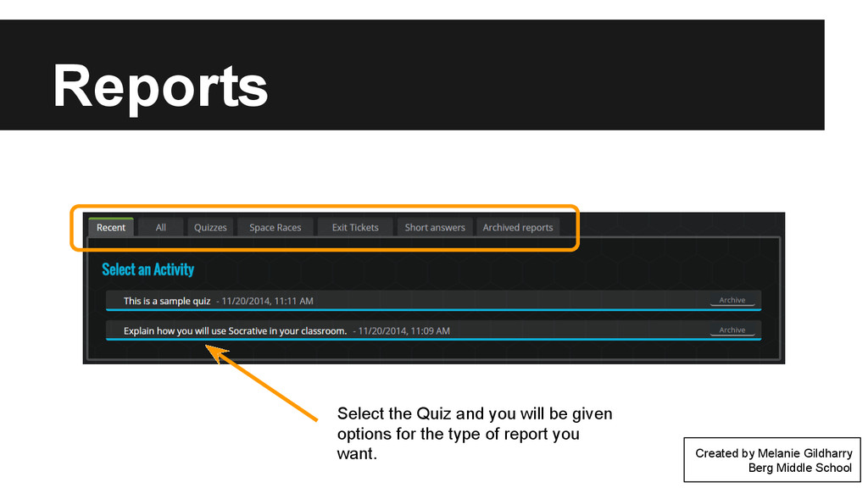Click the 'Created by Melanie Gildharry' credit text
Image resolution: width=868 pixels, height=488 pixels.
click(773, 453)
